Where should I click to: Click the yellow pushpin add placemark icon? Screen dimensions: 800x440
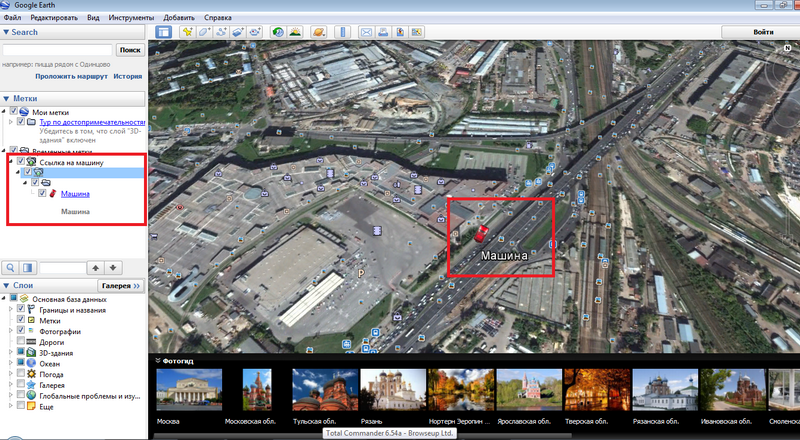point(186,33)
